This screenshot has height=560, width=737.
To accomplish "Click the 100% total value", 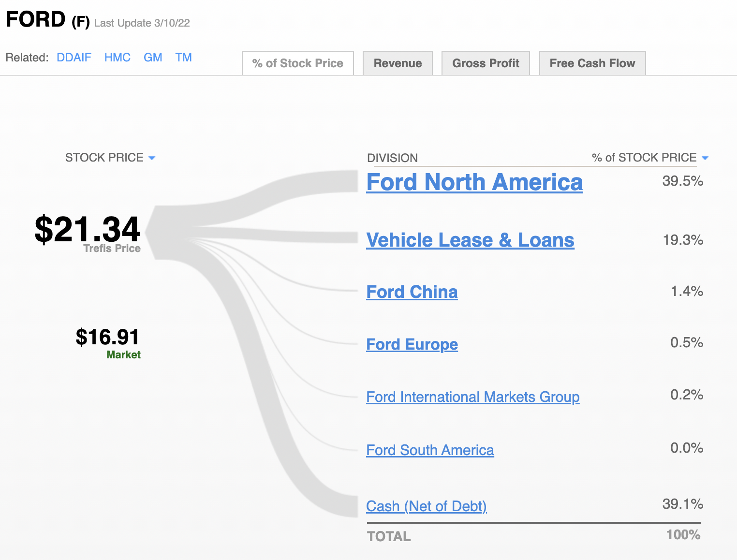I will tap(683, 535).
